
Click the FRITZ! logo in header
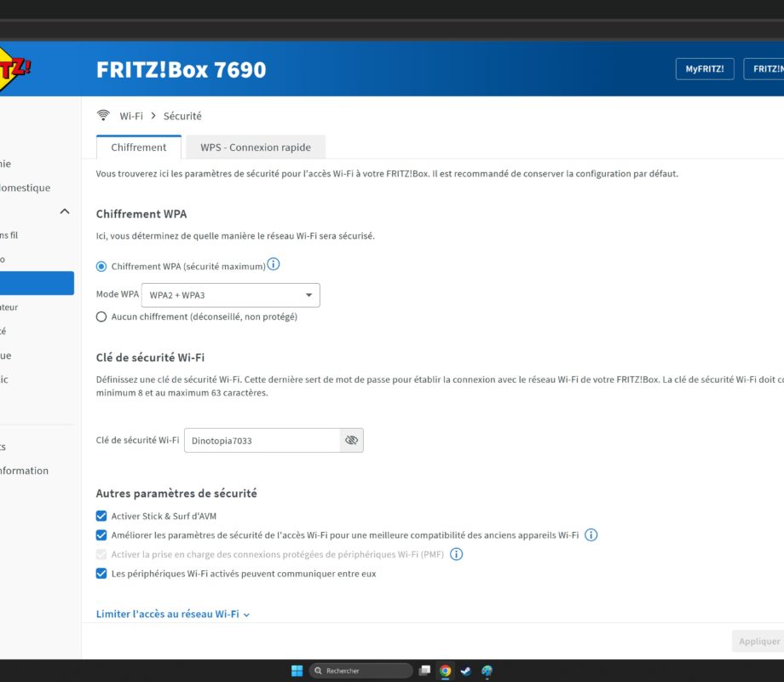(14, 70)
